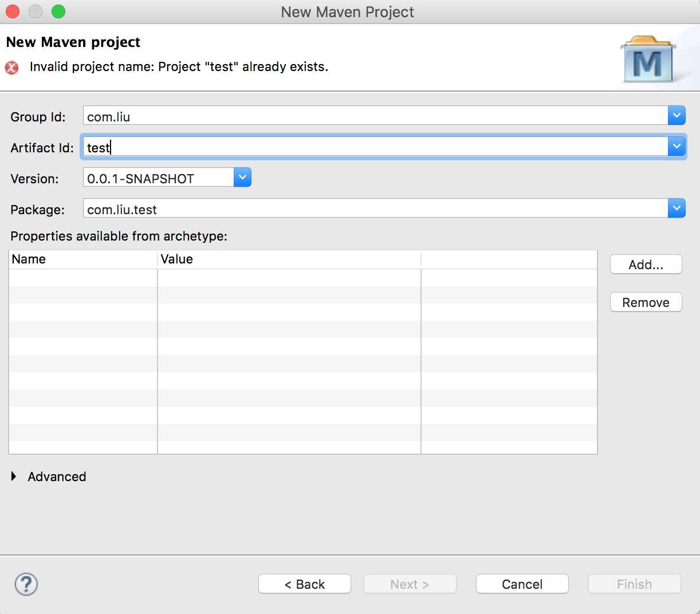
Task: Go back with the < Back button
Action: [305, 584]
